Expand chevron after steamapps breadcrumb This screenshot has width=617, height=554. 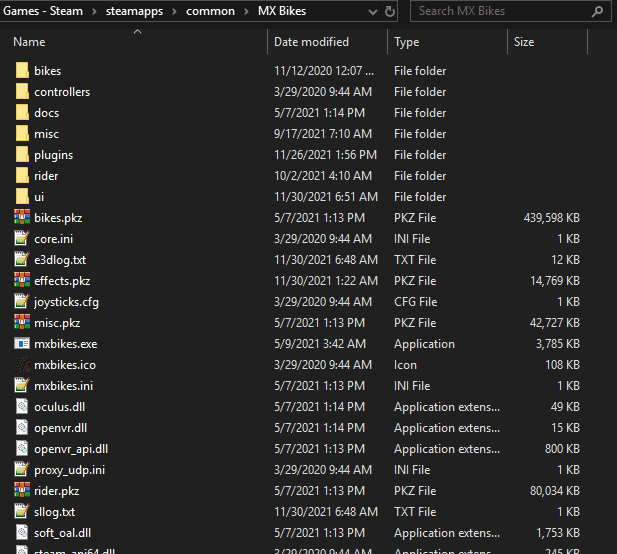(174, 11)
